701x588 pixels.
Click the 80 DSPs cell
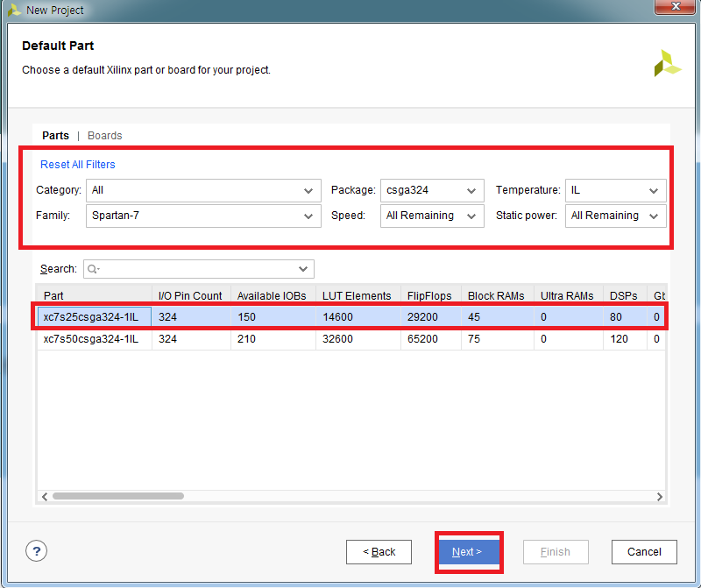625,317
